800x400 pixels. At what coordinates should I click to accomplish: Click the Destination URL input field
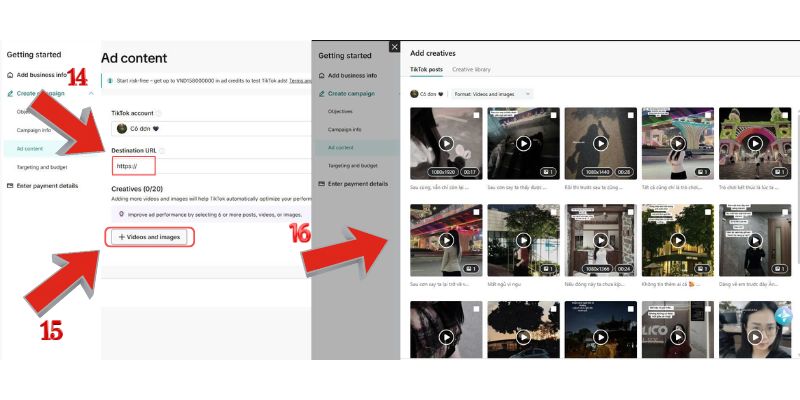coord(212,166)
